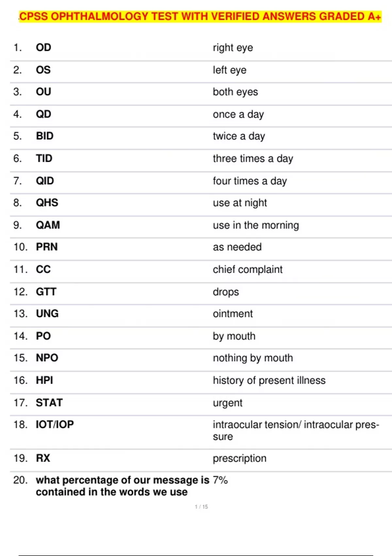Select the QID term

point(45,181)
